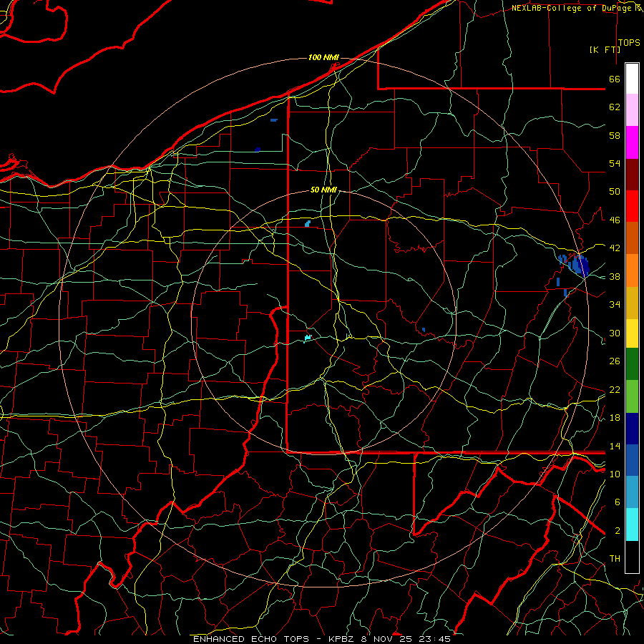
Task: Click the 50 scale value in legend
Action: point(615,192)
